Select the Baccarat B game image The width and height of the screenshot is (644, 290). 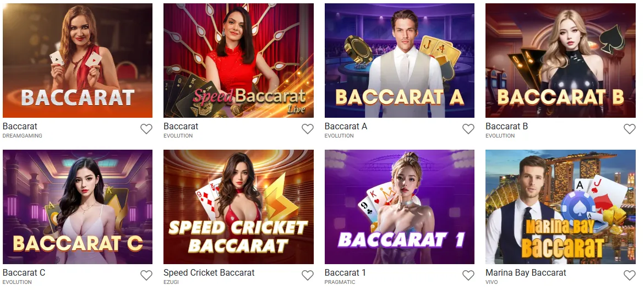tap(561, 61)
